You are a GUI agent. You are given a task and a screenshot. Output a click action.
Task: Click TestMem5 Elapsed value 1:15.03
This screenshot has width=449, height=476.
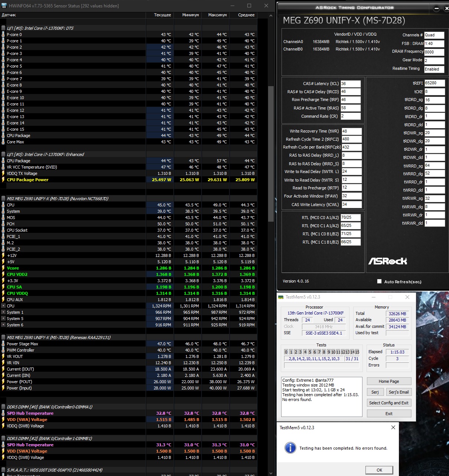[397, 352]
